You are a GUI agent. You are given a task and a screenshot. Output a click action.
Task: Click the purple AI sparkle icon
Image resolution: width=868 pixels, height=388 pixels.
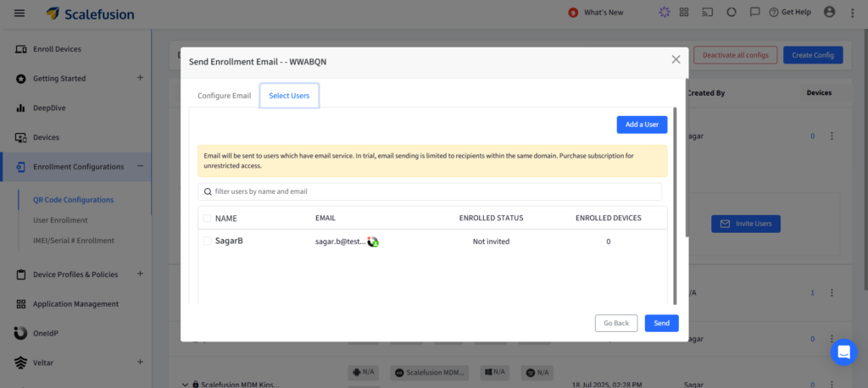(x=664, y=12)
